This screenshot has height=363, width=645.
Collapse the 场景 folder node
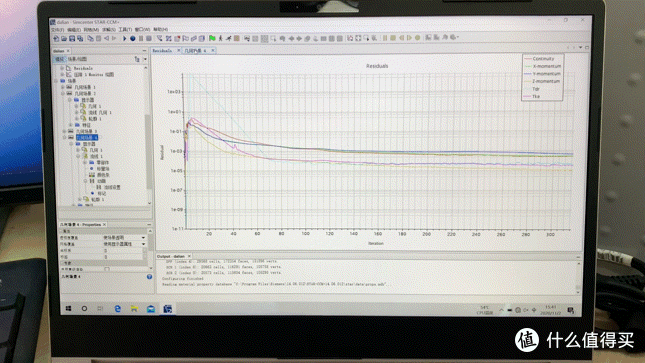coord(56,81)
